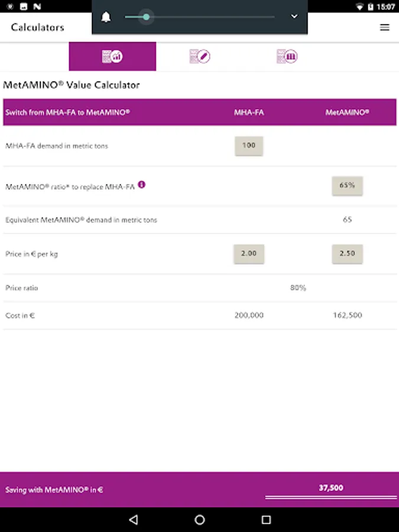Screen dimensions: 399x532
Task: Open the hamburger menu
Action: pos(385,27)
